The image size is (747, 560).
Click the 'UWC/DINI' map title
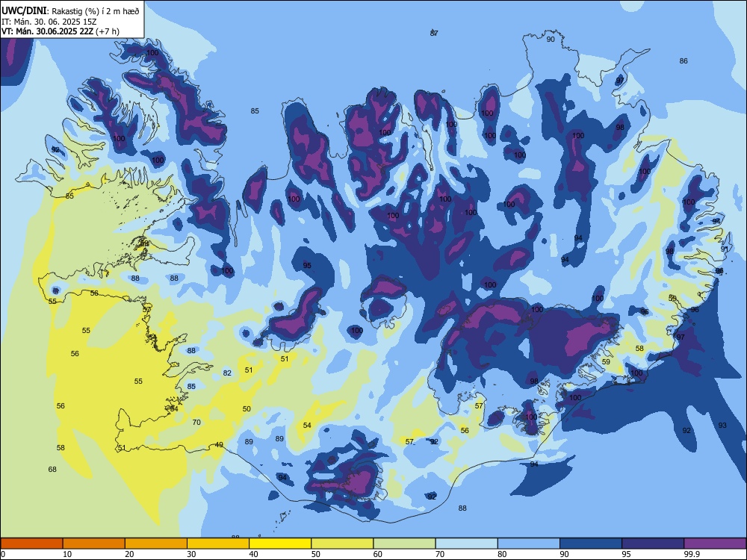[x=25, y=10]
